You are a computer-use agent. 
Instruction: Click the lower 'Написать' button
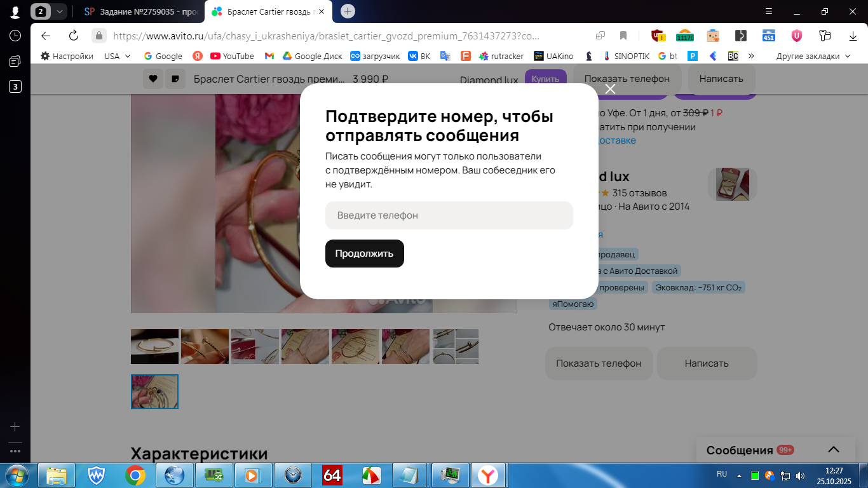click(x=707, y=363)
